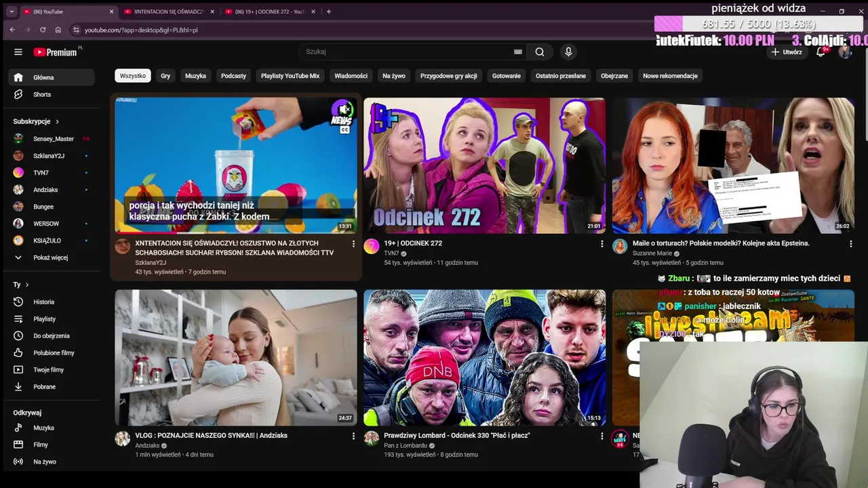This screenshot has width=868, height=488.
Task: Open SzklanaY2J subscription in sidebar
Action: click(52, 156)
